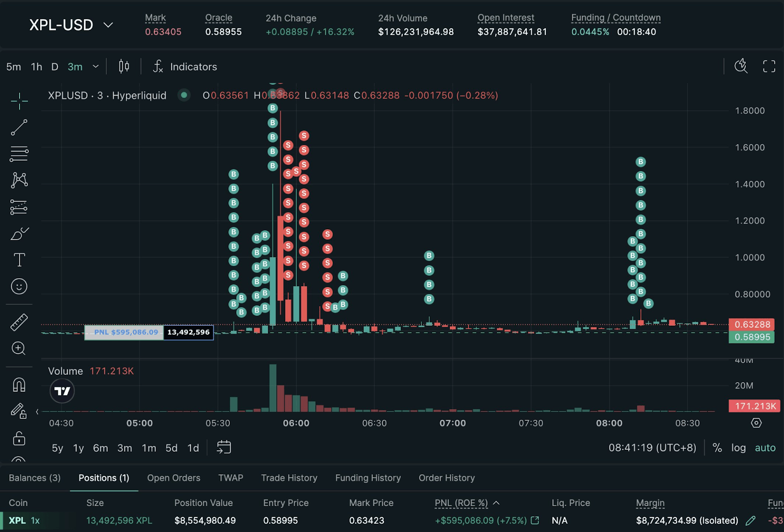Click the Open Interest header label
Screen dimensions: 784x532
506,18
